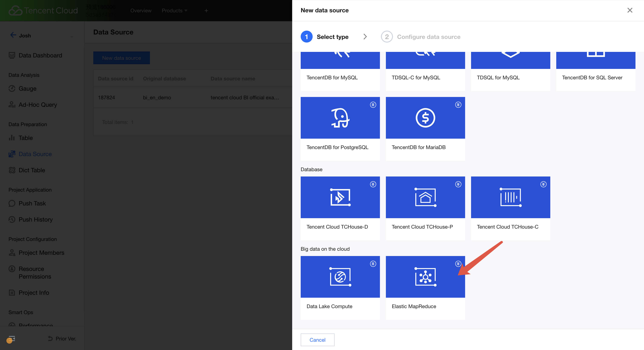The height and width of the screenshot is (350, 644).
Task: Expand the Josh project dropdown
Action: [72, 36]
